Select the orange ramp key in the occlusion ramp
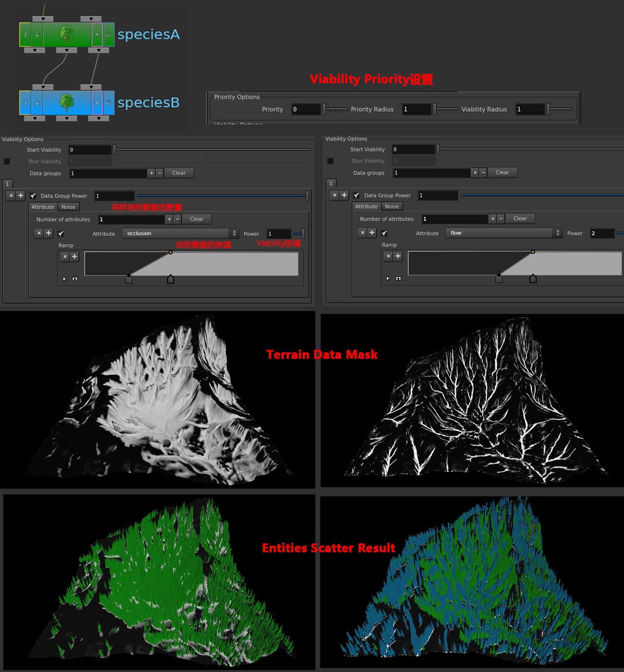This screenshot has height=672, width=624. (170, 252)
